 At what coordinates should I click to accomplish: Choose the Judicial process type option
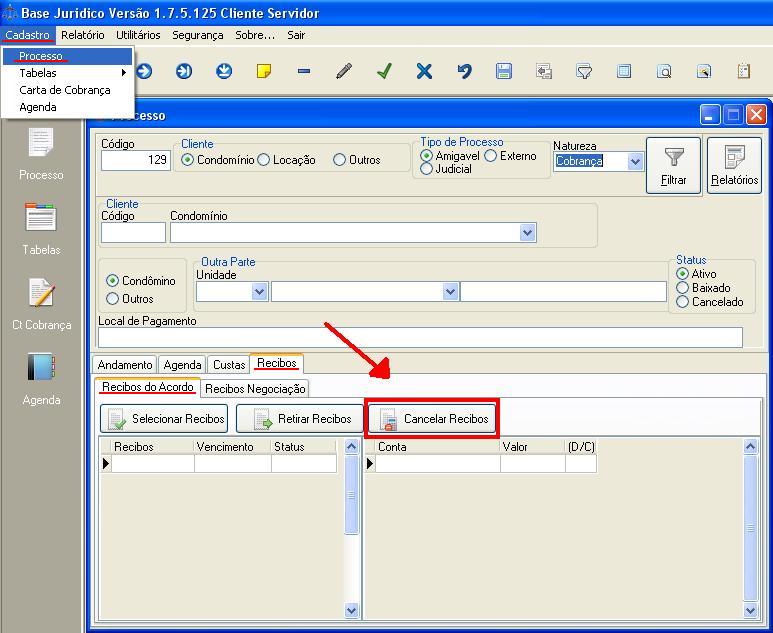(x=427, y=169)
